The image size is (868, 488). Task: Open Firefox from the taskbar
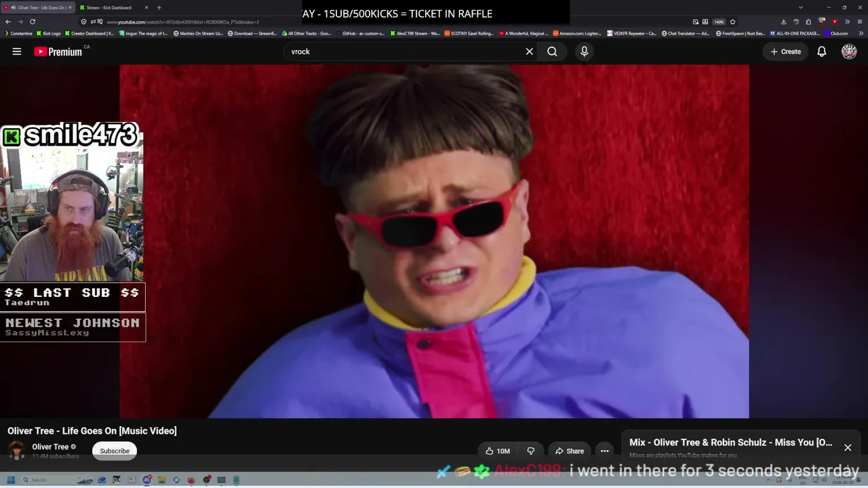(x=191, y=480)
